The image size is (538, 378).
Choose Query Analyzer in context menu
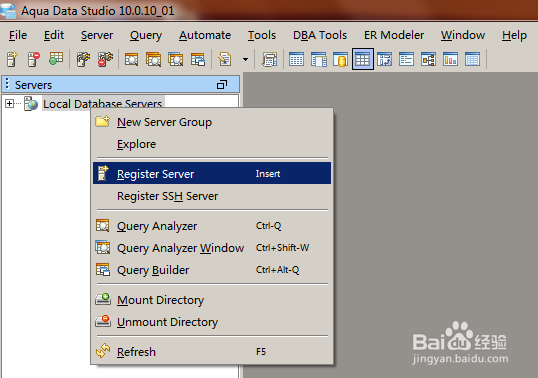(212, 226)
